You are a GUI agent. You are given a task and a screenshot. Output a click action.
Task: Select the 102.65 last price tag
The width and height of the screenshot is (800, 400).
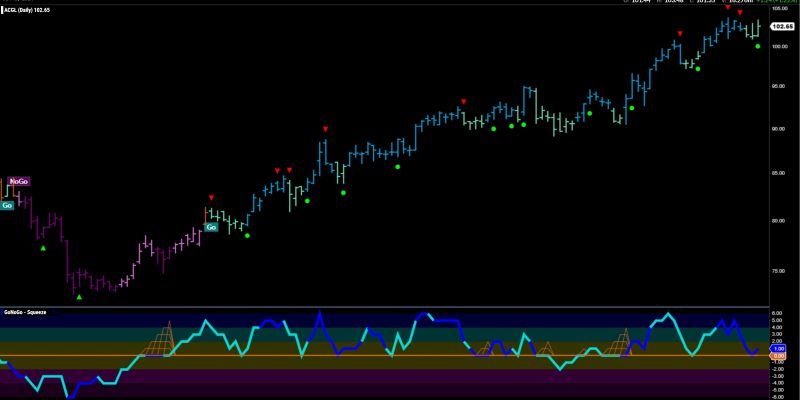point(780,26)
